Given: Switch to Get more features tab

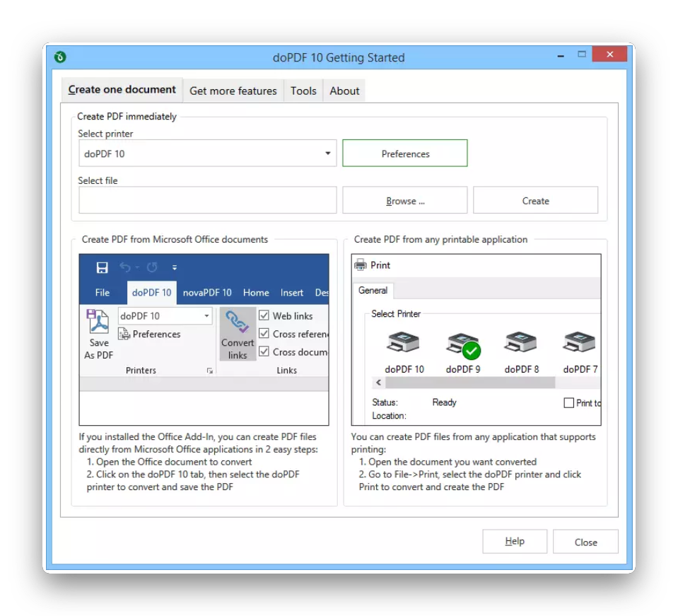Looking at the screenshot, I should [233, 91].
